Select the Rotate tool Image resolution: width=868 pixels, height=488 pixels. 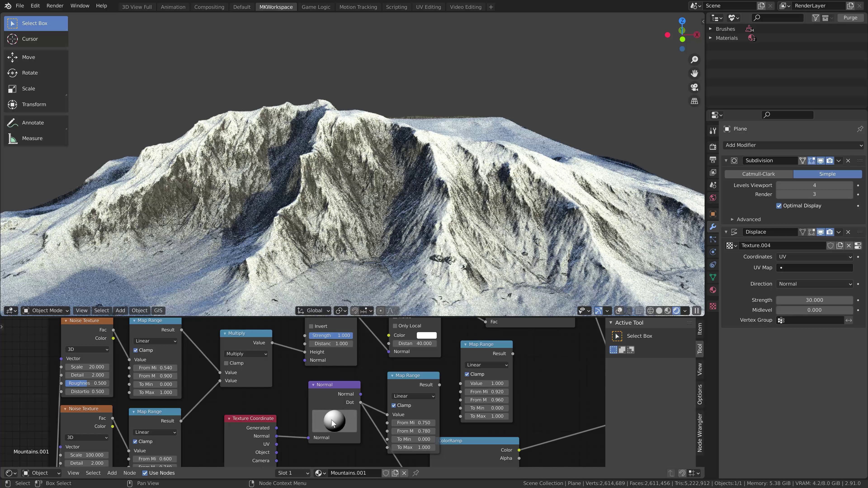pyautogui.click(x=36, y=73)
